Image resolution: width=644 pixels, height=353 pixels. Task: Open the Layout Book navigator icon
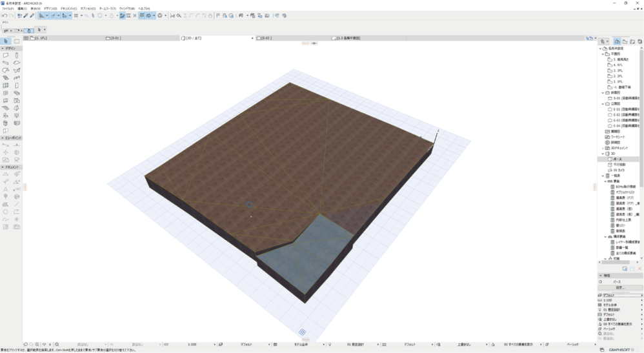tap(632, 41)
